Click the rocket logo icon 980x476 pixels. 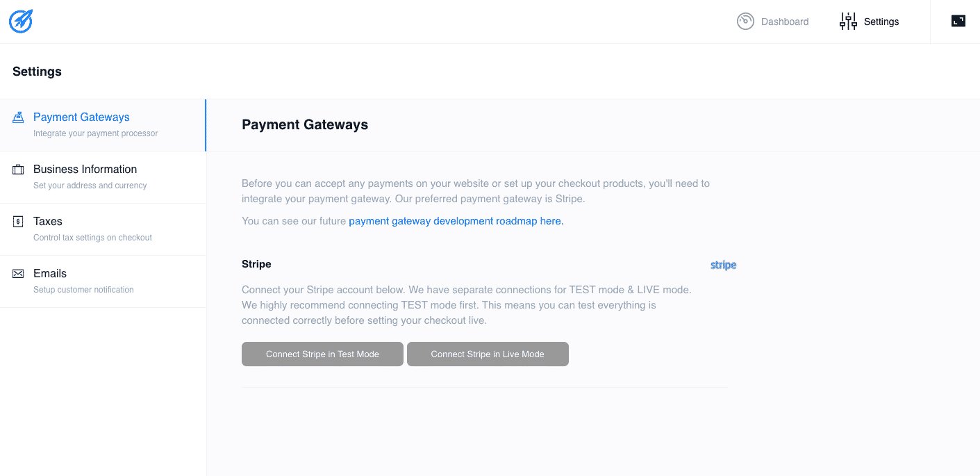point(21,22)
